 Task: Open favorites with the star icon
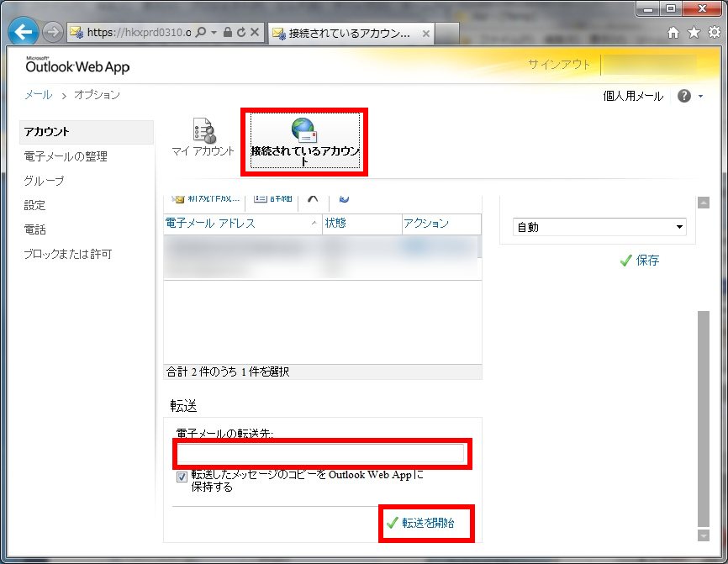point(694,32)
